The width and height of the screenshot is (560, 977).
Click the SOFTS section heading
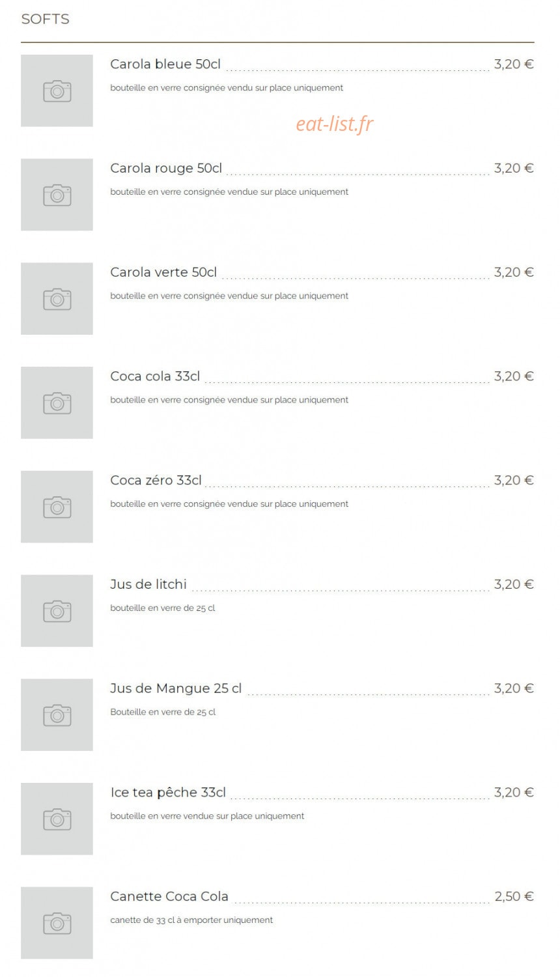coord(45,19)
